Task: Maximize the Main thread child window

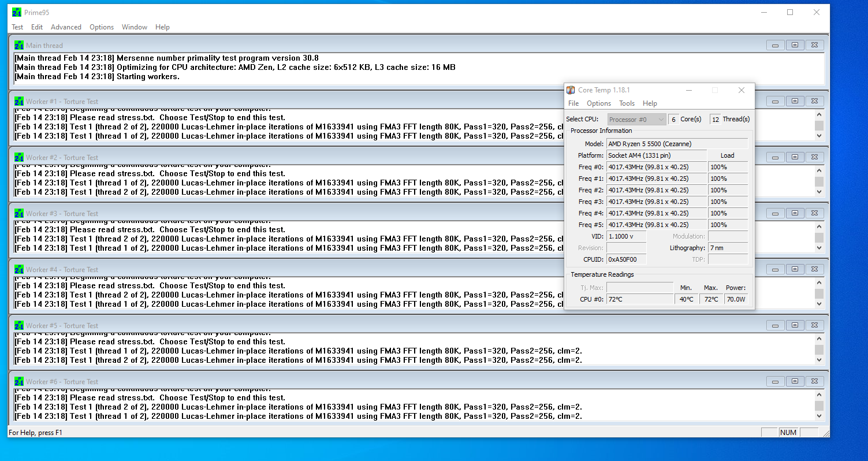Action: pos(795,45)
